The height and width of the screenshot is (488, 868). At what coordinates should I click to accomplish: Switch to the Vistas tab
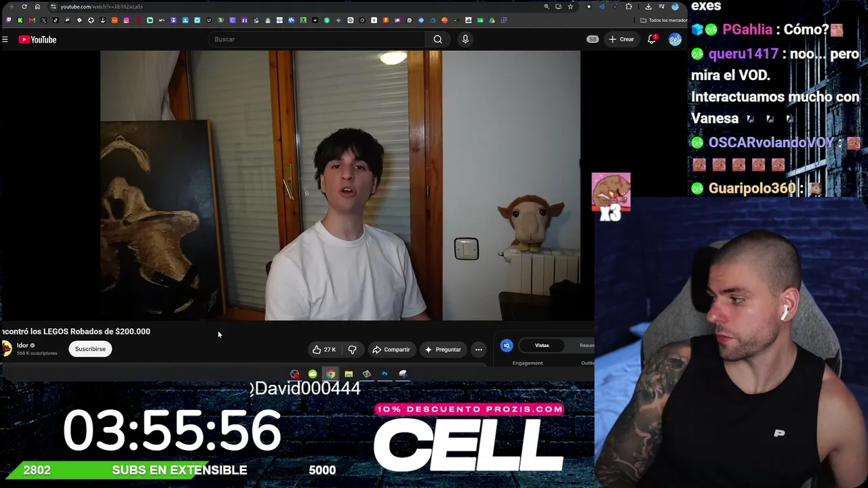542,346
